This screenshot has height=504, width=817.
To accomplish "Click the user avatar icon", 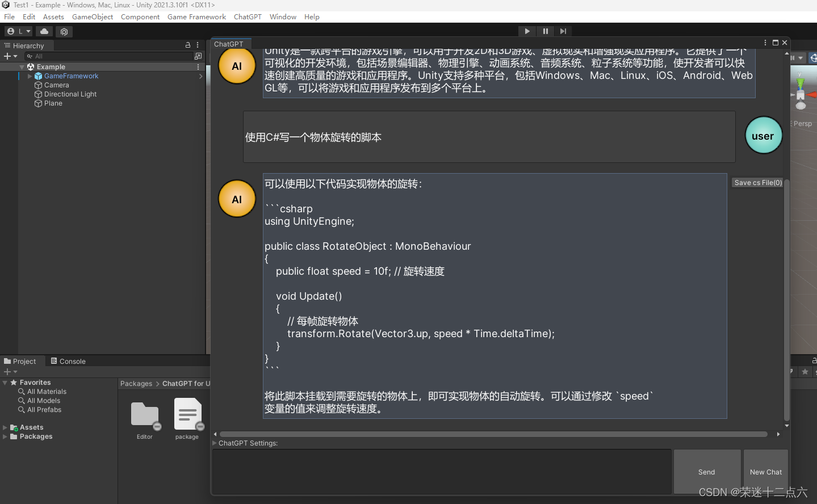I will 763,136.
